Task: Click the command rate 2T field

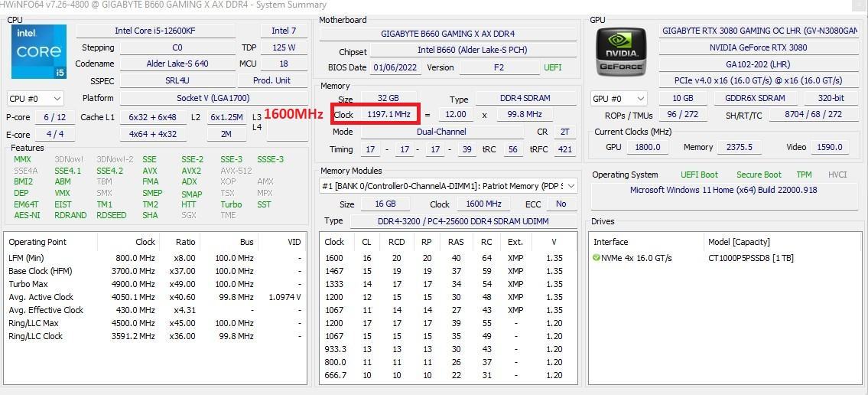Action: [x=564, y=132]
